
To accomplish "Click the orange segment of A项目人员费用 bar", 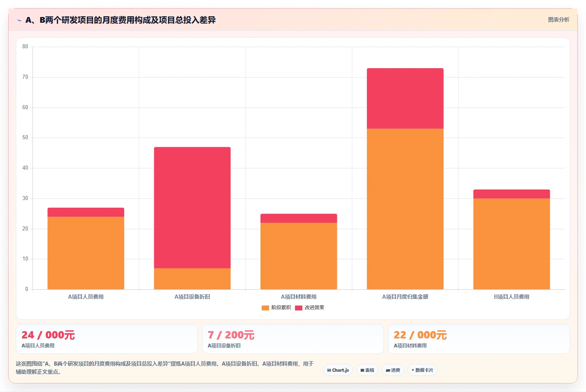I will pyautogui.click(x=86, y=253).
